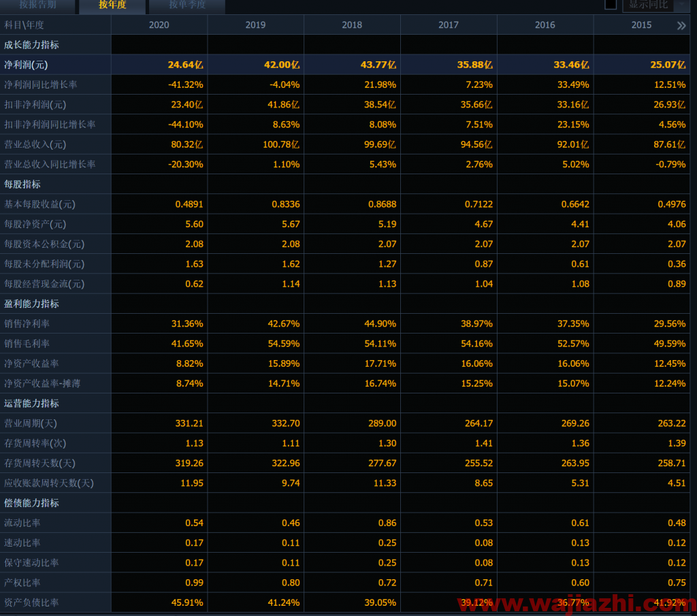Click the 偿债能力指标 section header
Viewport: 697px width, 616px height.
(x=31, y=503)
